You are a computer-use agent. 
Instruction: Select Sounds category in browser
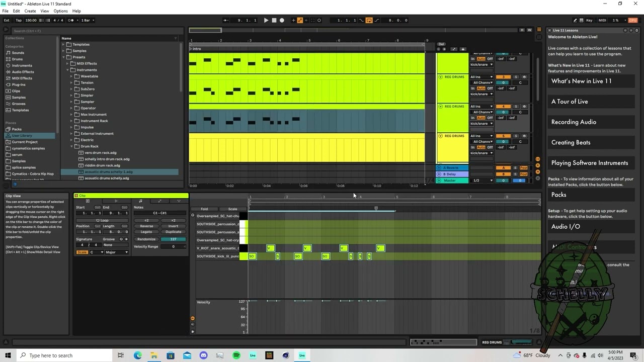pos(18,53)
